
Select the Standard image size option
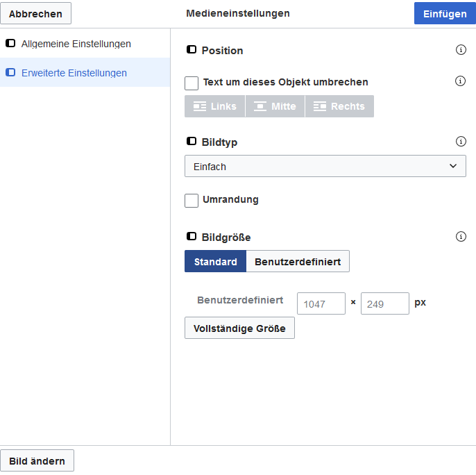pos(215,262)
